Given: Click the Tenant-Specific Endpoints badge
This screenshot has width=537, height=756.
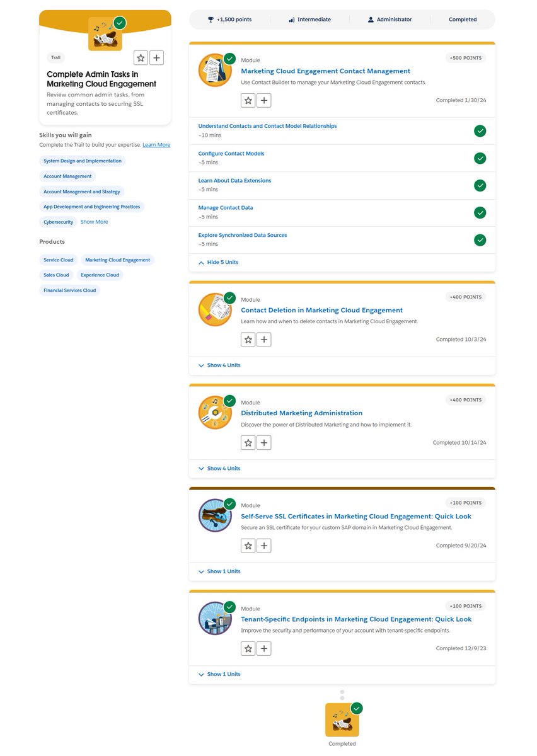Looking at the screenshot, I should tap(215, 619).
